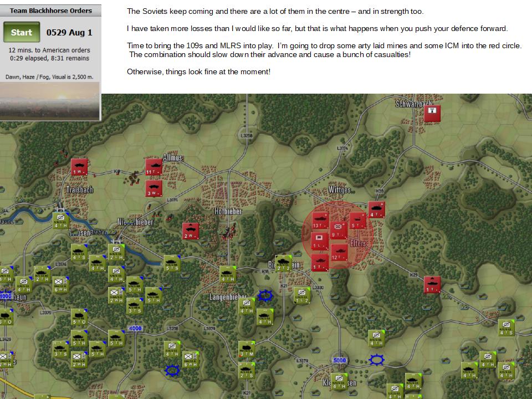The width and height of the screenshot is (532, 399).
Task: Click the Team Blackhorse Orders title bar
Action: pyautogui.click(x=50, y=11)
